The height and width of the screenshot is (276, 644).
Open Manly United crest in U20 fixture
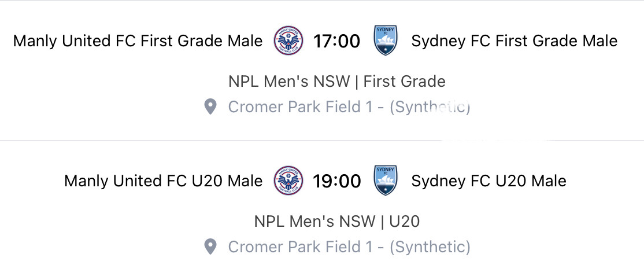(288, 181)
